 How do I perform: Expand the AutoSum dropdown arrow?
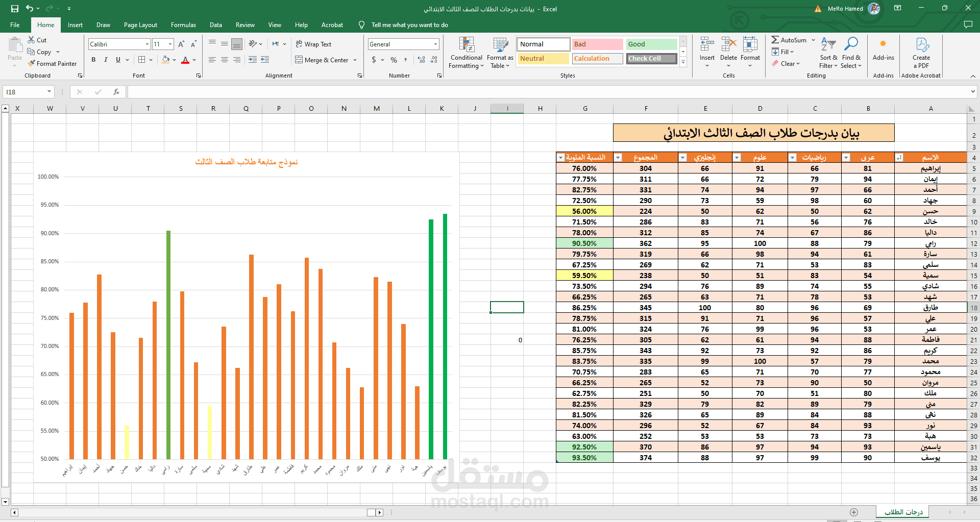[x=813, y=40]
